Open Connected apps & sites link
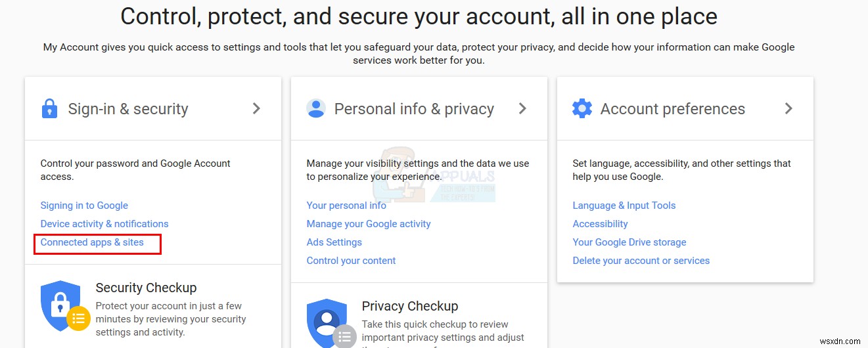The width and height of the screenshot is (868, 348). [92, 242]
